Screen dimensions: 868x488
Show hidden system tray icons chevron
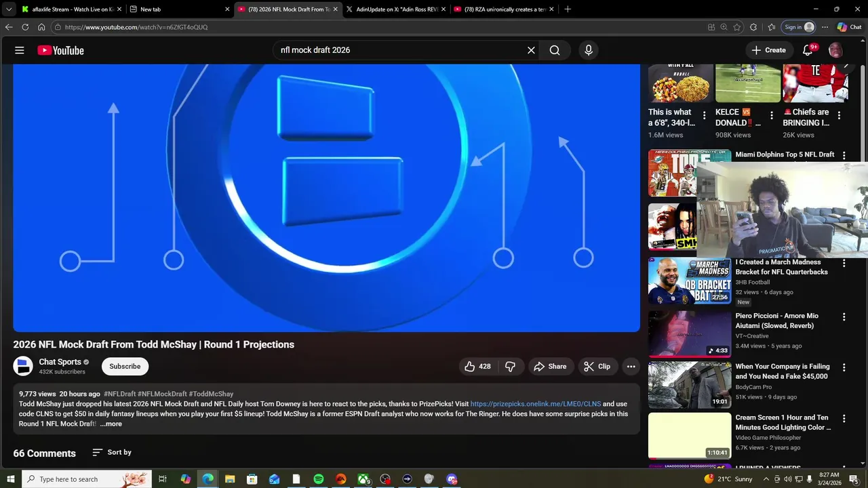tap(766, 479)
